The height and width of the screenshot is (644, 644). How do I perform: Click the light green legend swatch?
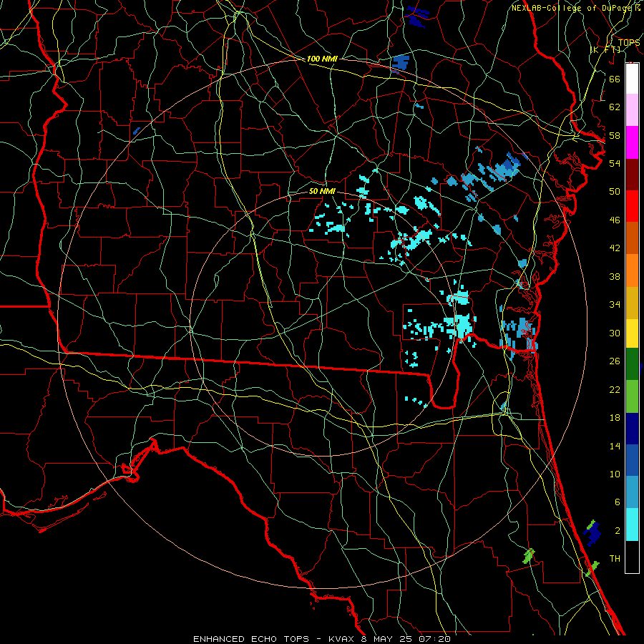coord(632,396)
